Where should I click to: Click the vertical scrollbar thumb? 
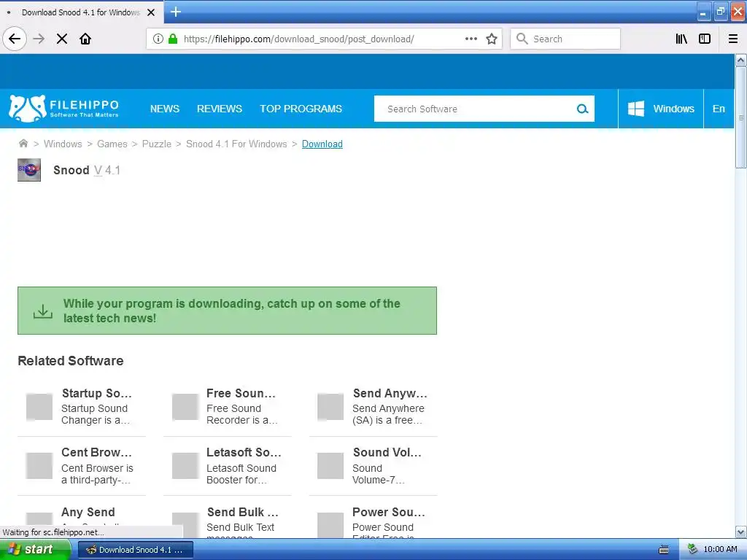click(x=740, y=117)
